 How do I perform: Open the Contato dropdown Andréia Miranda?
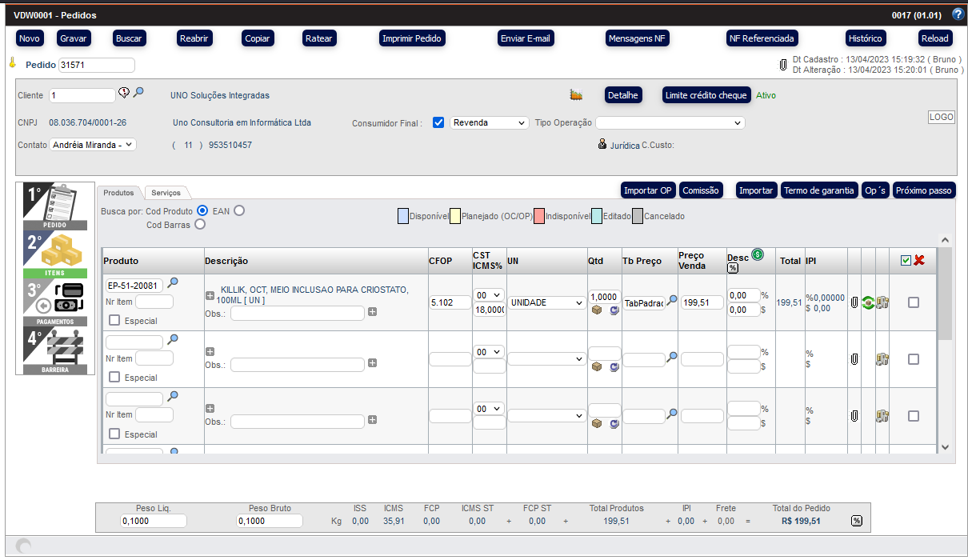pyautogui.click(x=93, y=145)
